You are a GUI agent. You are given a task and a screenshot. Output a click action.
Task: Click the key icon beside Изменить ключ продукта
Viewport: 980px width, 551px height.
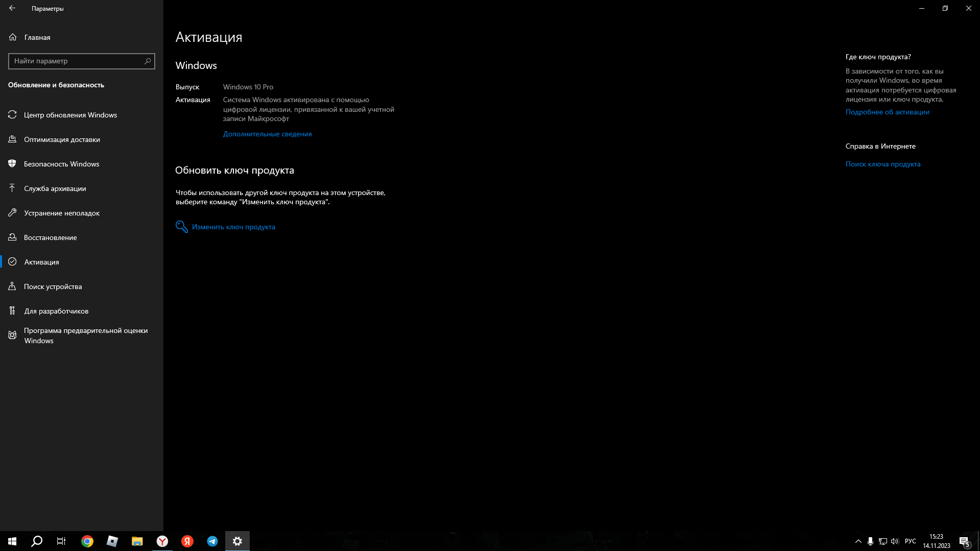point(181,227)
